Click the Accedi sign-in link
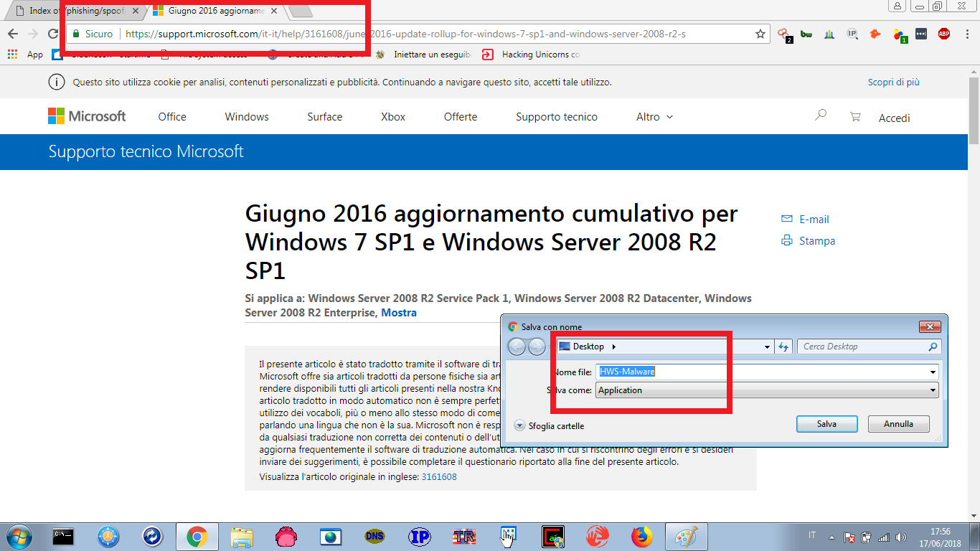The image size is (980, 551). [895, 118]
